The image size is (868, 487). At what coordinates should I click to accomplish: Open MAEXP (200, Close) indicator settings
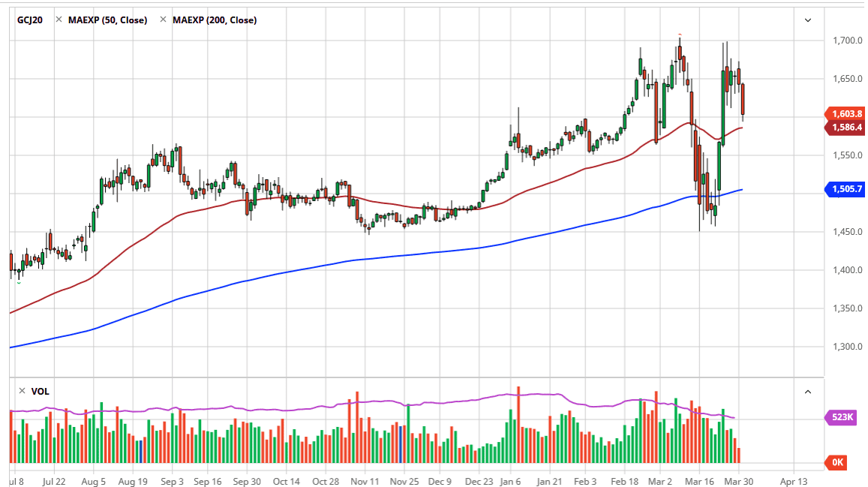215,20
